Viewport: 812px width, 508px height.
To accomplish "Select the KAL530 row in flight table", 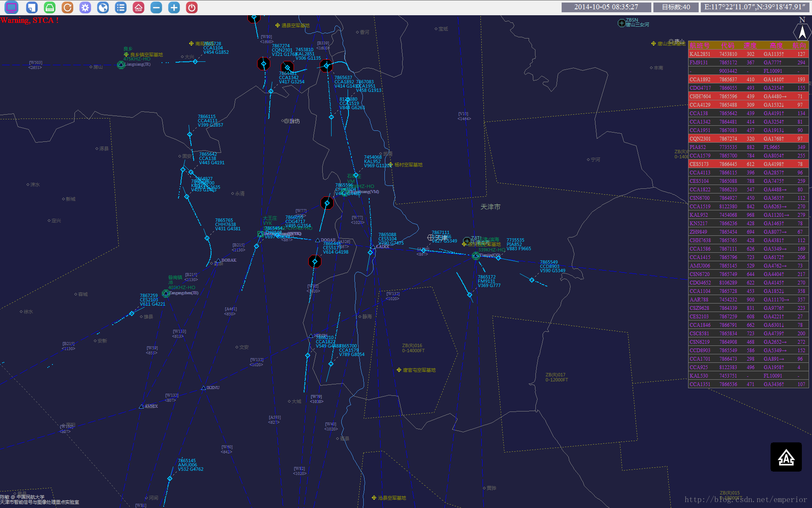I will point(749,376).
